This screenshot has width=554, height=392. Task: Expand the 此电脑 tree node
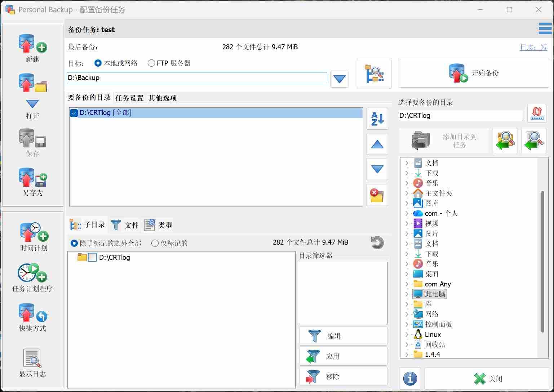(x=407, y=294)
